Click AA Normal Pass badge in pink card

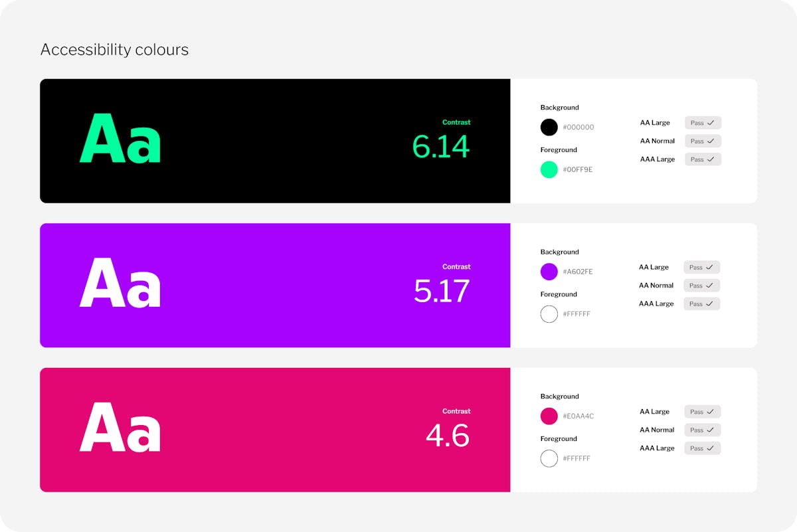tap(703, 430)
